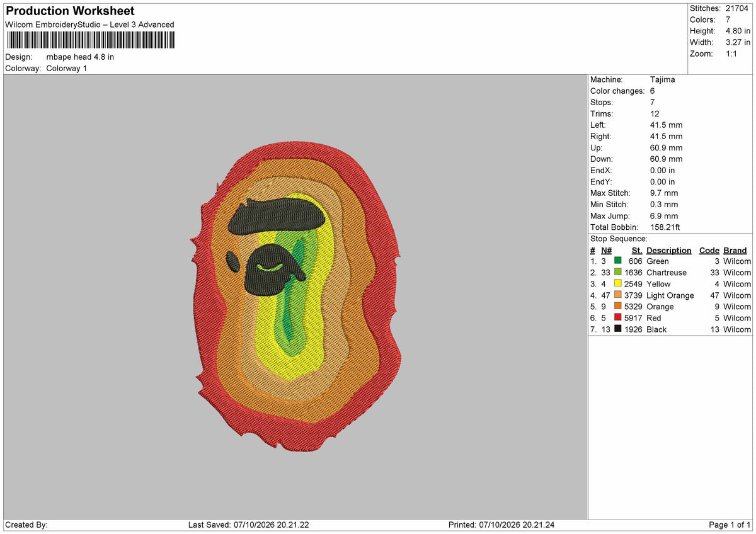Click the 'St.' column header
The width and height of the screenshot is (756, 534).
click(x=637, y=250)
